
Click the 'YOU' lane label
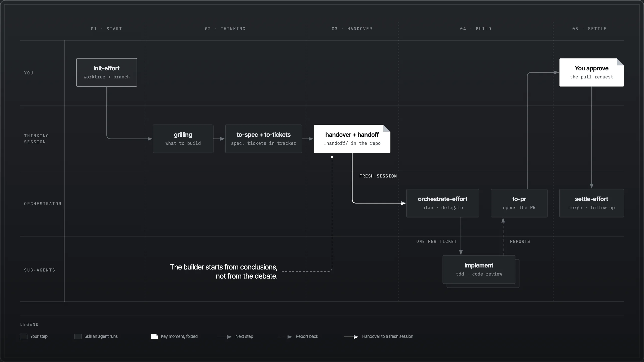click(29, 73)
